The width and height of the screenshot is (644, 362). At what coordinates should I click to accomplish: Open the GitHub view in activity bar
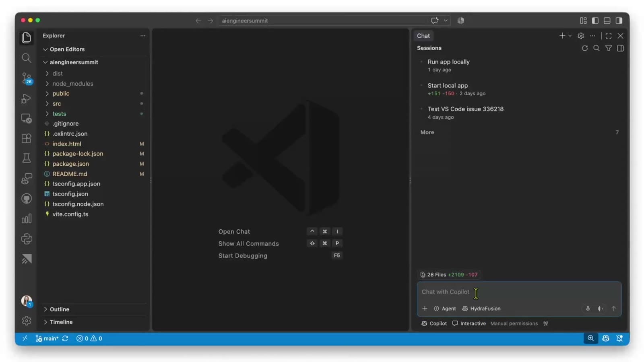point(26,199)
